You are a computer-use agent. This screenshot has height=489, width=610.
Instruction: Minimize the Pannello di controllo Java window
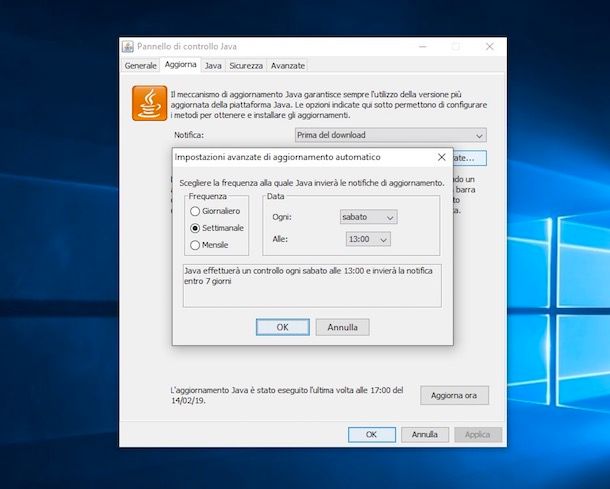423,47
